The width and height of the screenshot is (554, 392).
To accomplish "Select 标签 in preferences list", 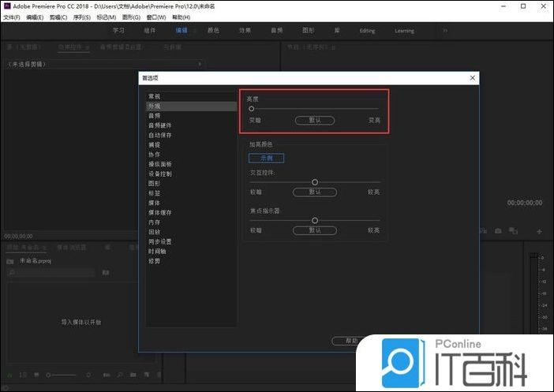I will point(155,193).
